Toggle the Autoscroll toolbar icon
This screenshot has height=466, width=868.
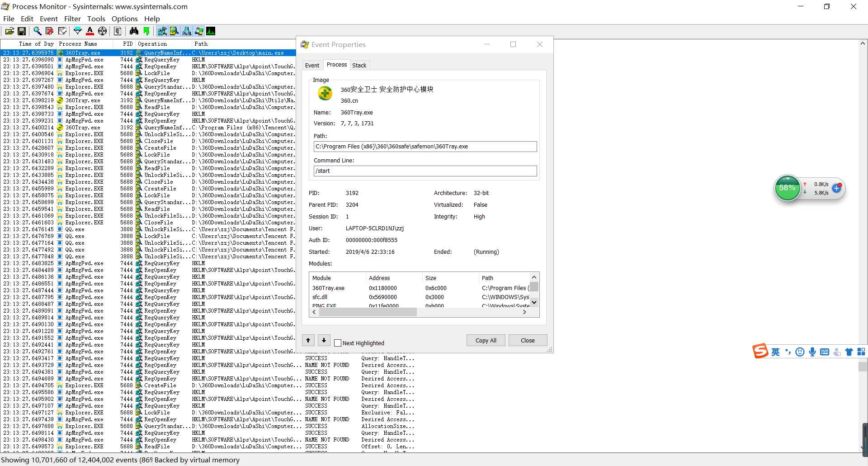[x=50, y=31]
